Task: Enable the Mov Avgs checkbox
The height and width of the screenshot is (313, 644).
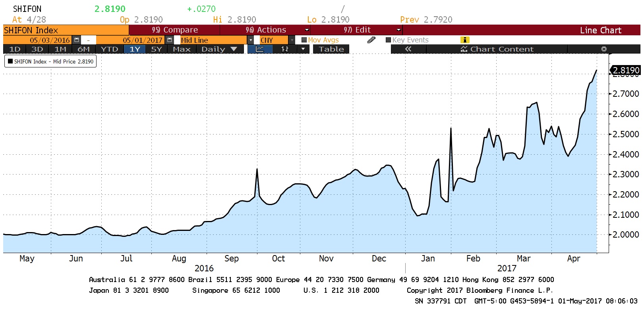Action: click(x=304, y=40)
